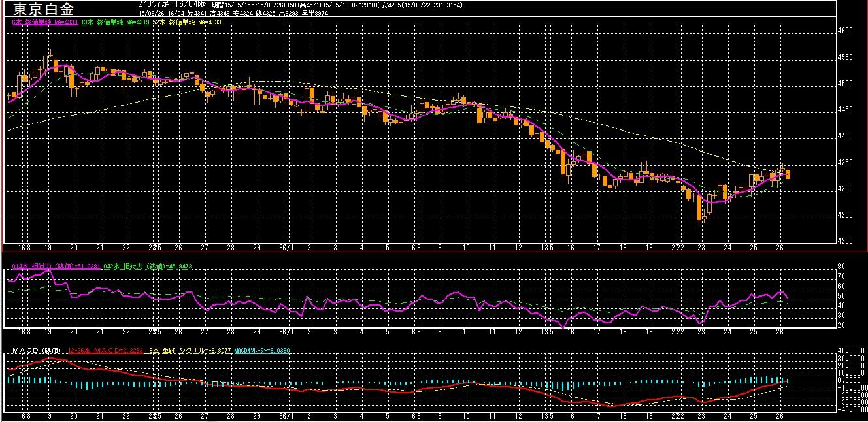Viewport: 868px width, 422px height.
Task: Click the last candlestick at date 26
Action: [788, 174]
